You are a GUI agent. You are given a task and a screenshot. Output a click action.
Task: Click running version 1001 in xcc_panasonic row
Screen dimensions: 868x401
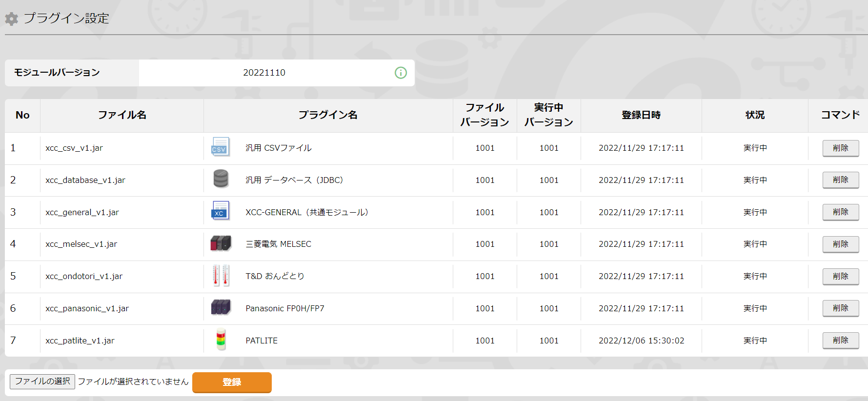[x=549, y=308]
